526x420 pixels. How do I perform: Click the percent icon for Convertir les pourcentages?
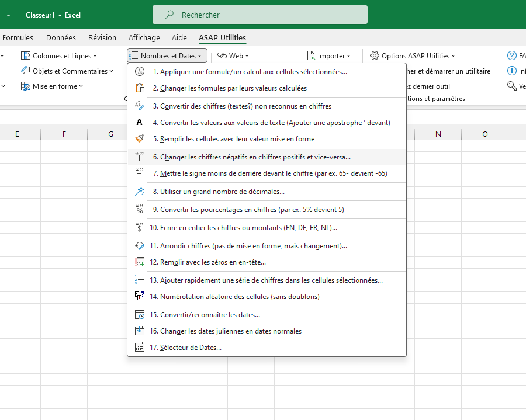coord(140,209)
